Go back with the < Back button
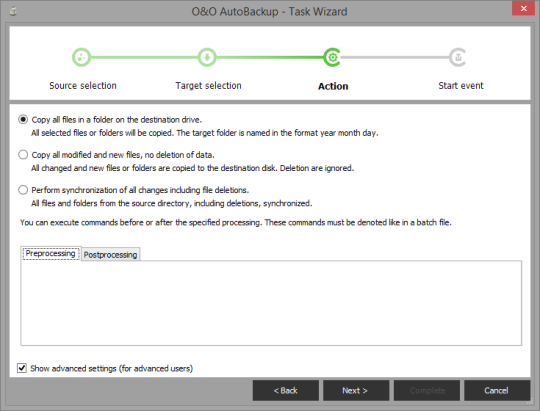Image resolution: width=540 pixels, height=411 pixels. click(285, 390)
